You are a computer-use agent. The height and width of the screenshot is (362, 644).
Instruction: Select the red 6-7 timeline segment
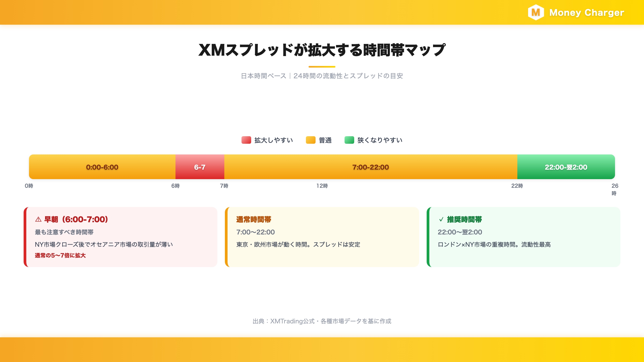(x=200, y=167)
